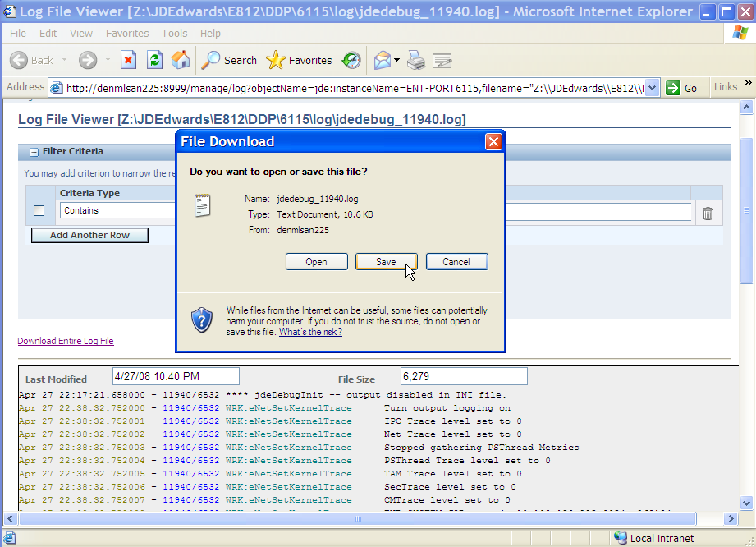Open the Contains criteria type combo box
Viewport: 756px width, 547px height.
pyautogui.click(x=117, y=210)
